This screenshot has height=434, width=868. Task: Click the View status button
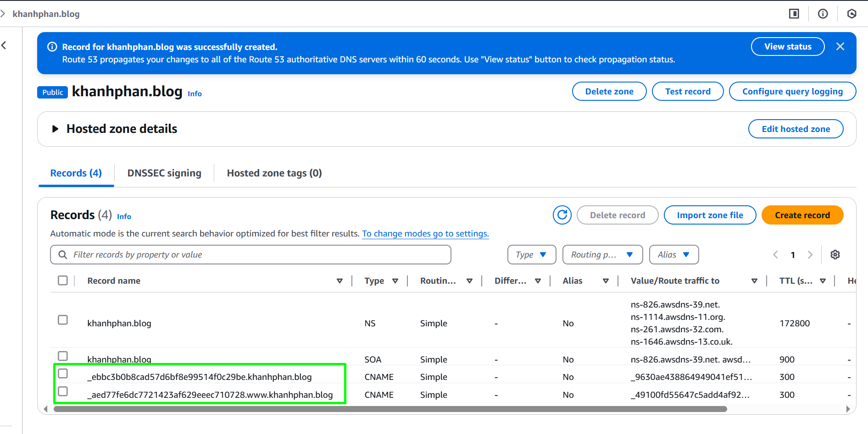pyautogui.click(x=788, y=47)
